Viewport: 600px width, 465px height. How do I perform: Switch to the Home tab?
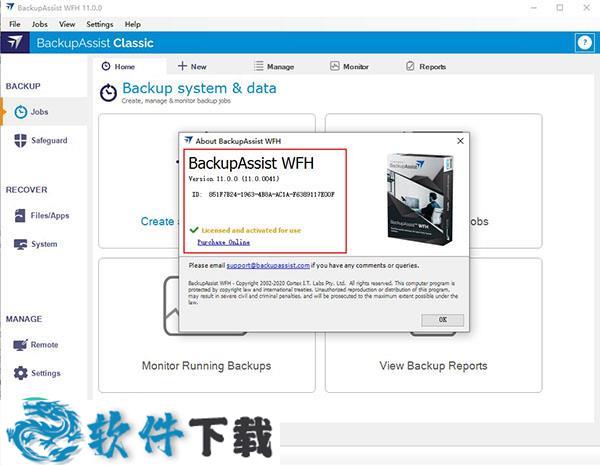128,66
